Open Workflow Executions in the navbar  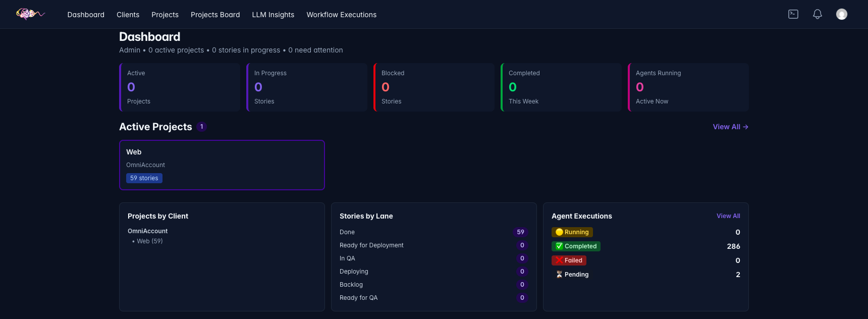[x=342, y=15]
